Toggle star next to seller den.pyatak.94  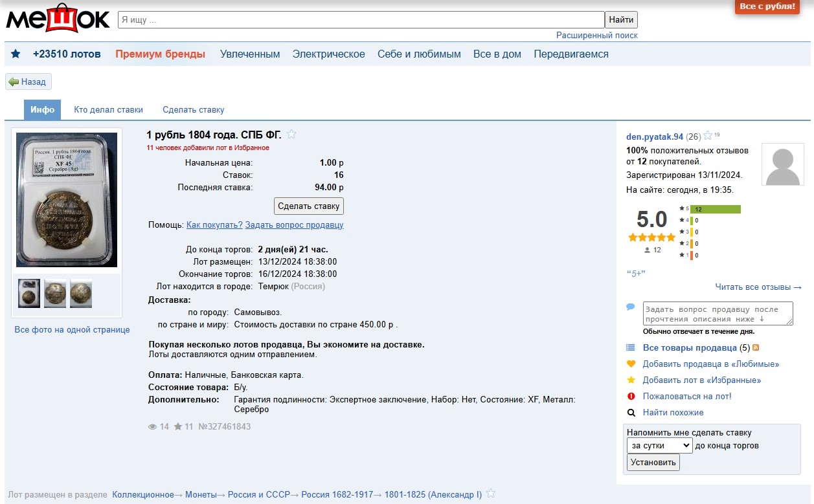click(708, 136)
